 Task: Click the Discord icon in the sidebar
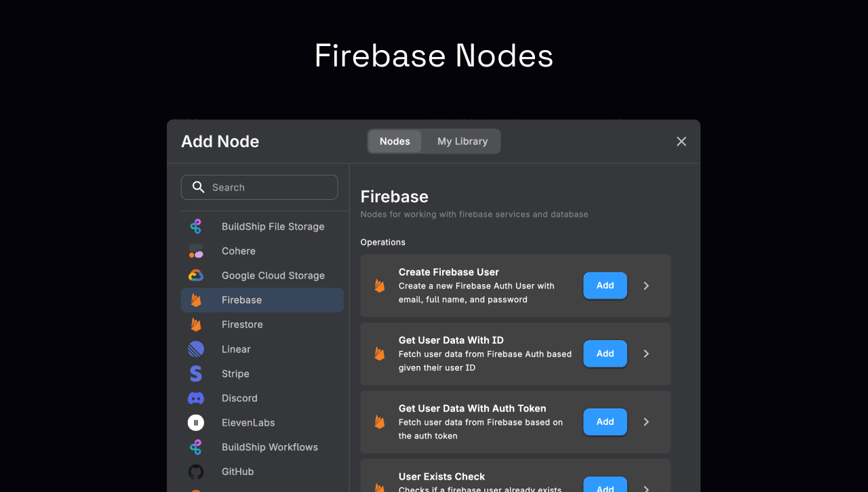195,398
